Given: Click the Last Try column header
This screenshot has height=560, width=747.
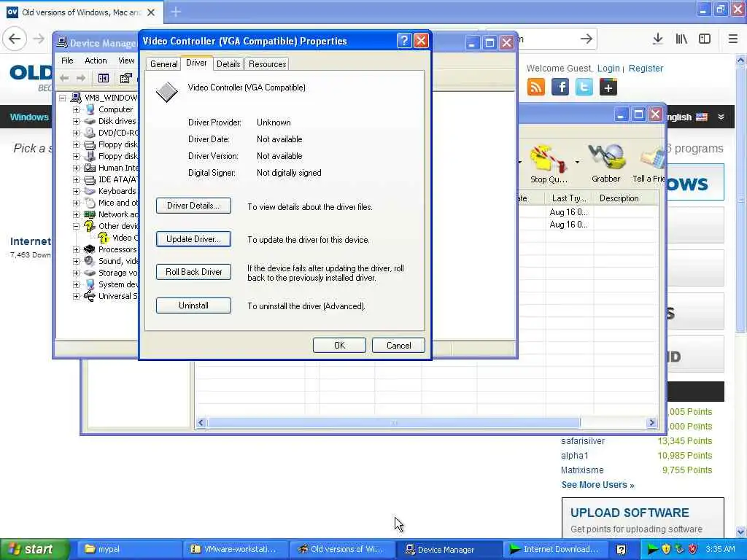Looking at the screenshot, I should coord(569,198).
